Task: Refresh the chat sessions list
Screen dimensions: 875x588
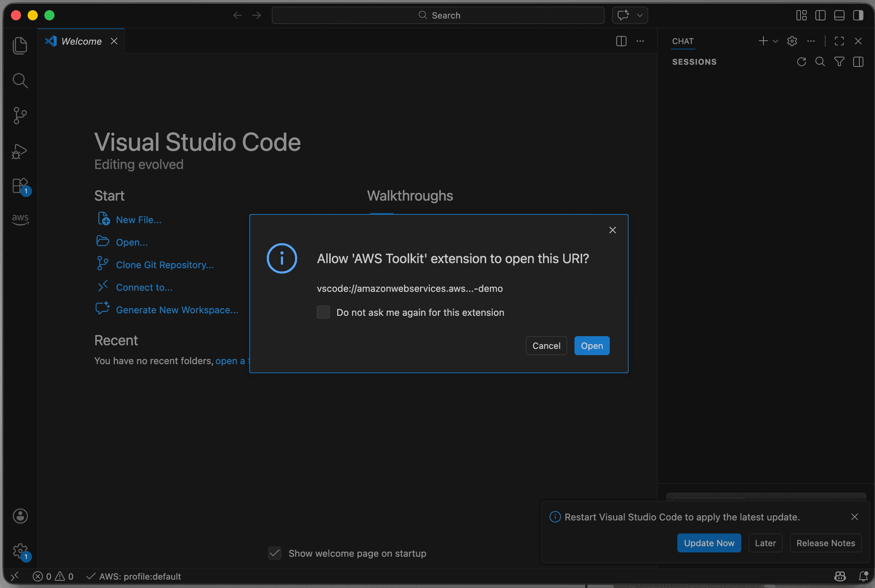Action: coord(801,62)
